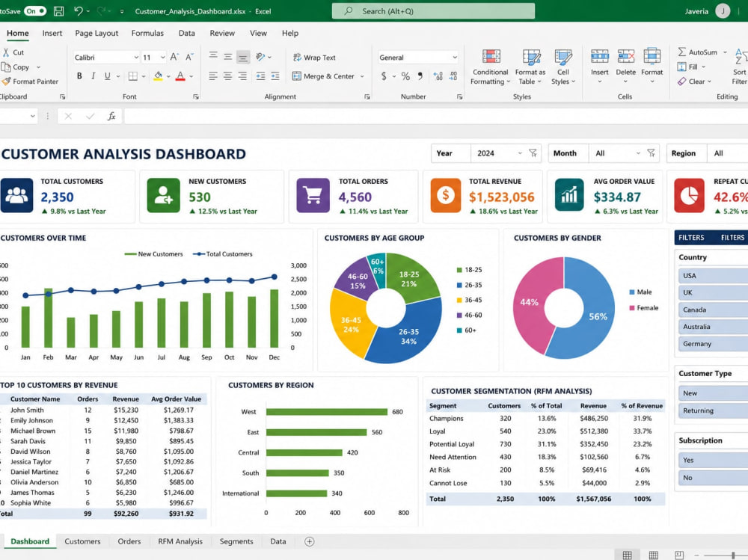Open the Page Layout ribbon tab
This screenshot has width=748, height=560.
point(96,33)
